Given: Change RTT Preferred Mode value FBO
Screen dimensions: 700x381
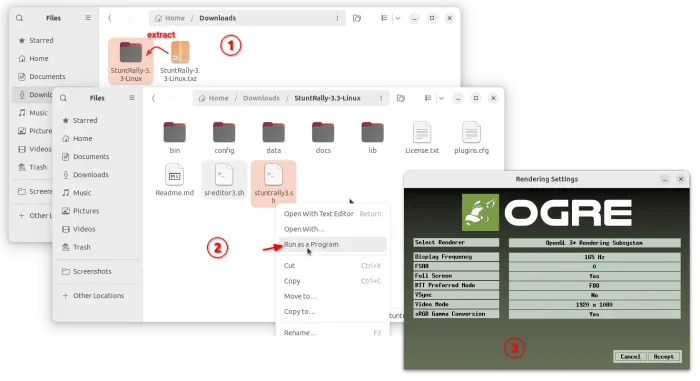Looking at the screenshot, I should [x=594, y=285].
